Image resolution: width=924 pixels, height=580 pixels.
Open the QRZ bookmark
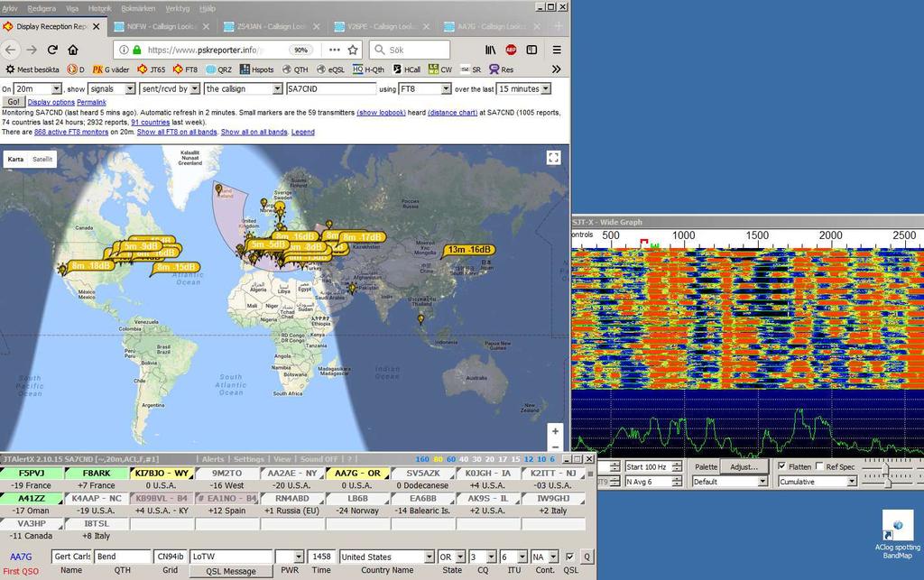pyautogui.click(x=218, y=69)
